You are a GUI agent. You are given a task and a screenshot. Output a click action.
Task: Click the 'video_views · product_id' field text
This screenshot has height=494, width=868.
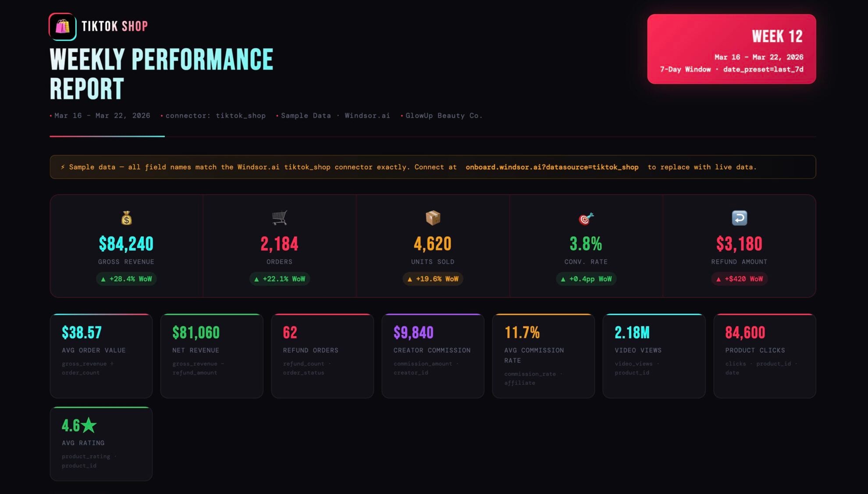(637, 368)
